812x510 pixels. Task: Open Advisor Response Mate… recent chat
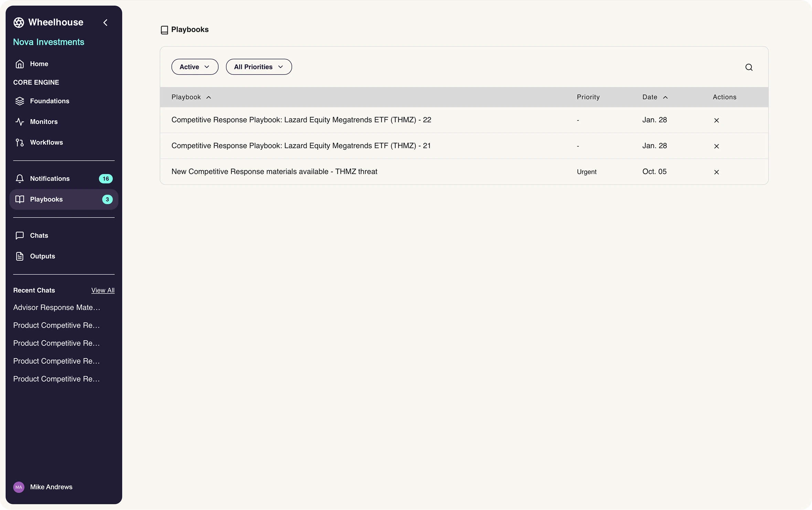[x=56, y=308]
